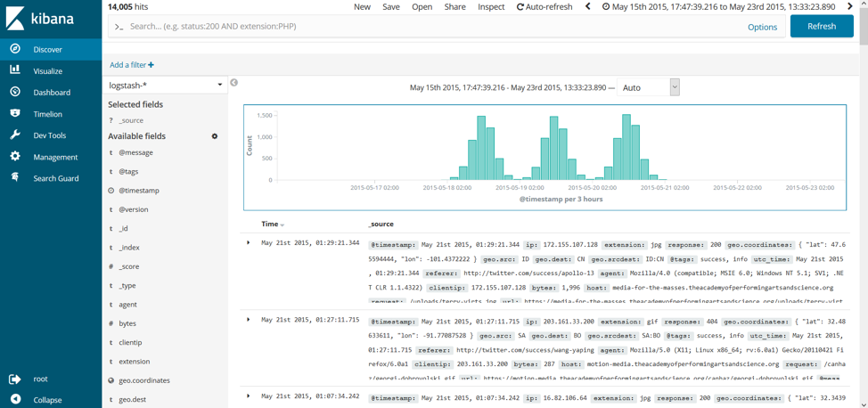This screenshot has height=408, width=868.
Task: Click the clock icon of time picker
Action: (606, 7)
